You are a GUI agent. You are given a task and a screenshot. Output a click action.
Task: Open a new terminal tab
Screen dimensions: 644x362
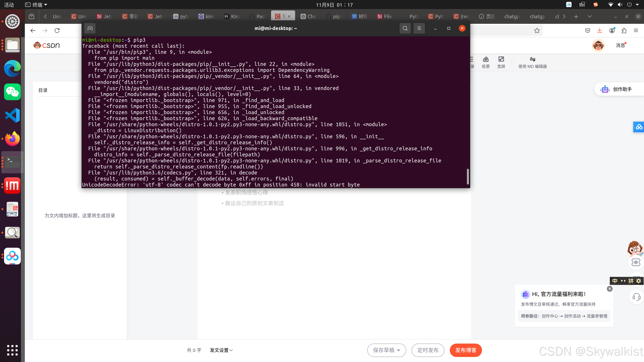pyautogui.click(x=90, y=28)
